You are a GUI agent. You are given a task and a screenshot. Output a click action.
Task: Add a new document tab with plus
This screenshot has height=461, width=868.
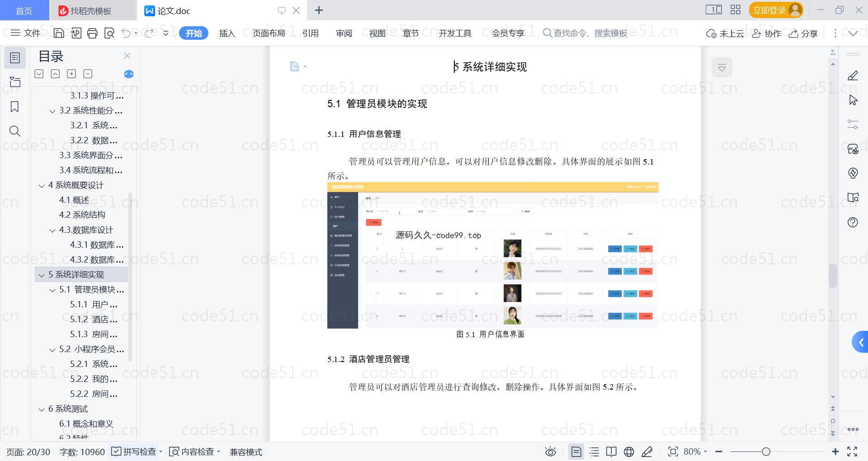click(319, 10)
